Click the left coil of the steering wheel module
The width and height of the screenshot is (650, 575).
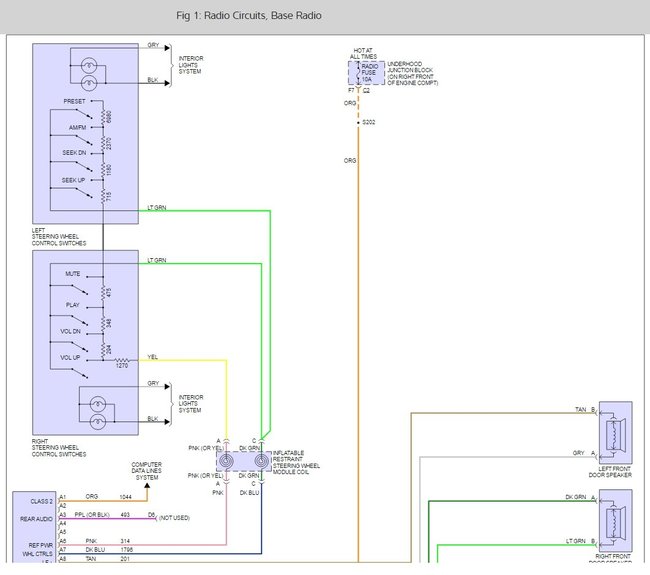point(228,460)
